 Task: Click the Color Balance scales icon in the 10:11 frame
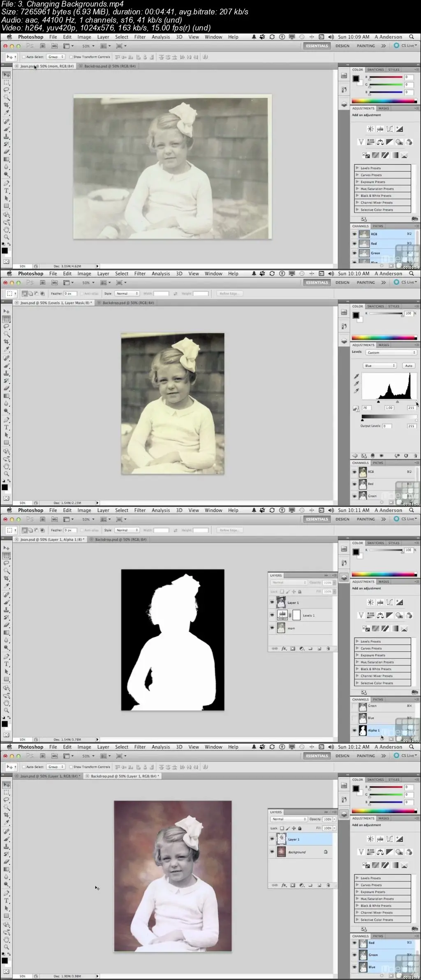[x=380, y=615]
